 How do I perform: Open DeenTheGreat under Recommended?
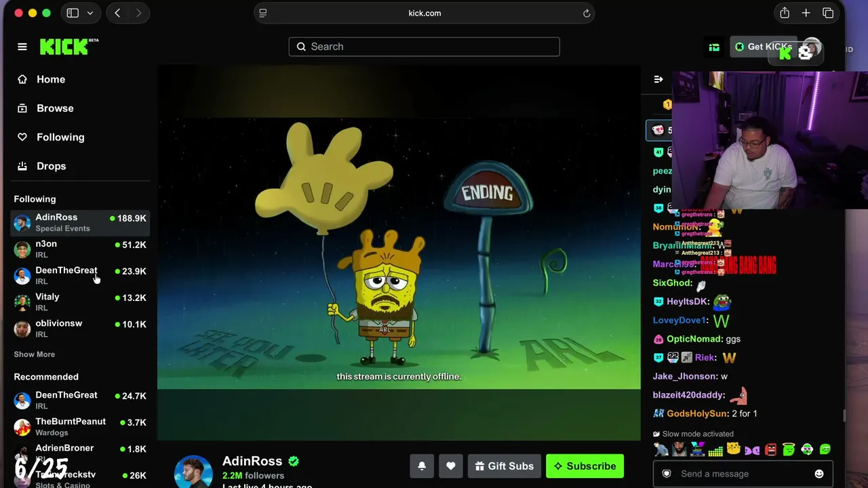point(80,400)
